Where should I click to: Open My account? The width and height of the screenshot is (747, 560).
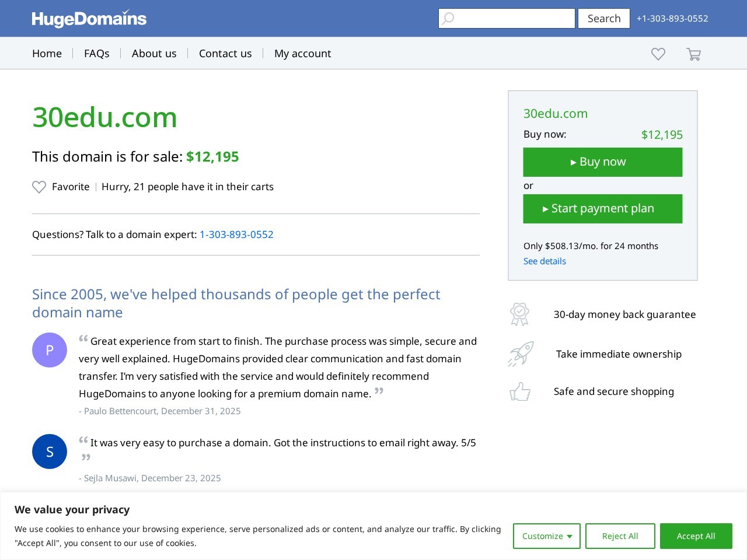point(302,54)
